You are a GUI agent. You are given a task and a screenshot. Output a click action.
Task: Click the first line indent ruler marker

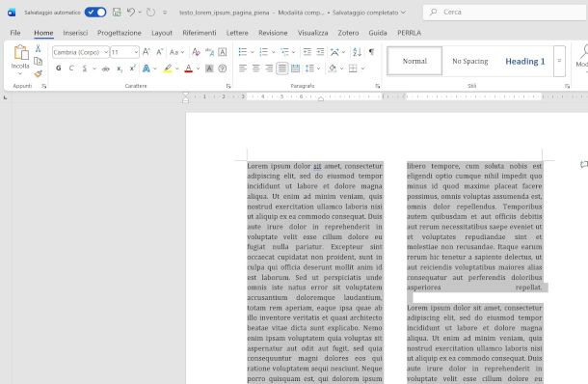point(185,95)
